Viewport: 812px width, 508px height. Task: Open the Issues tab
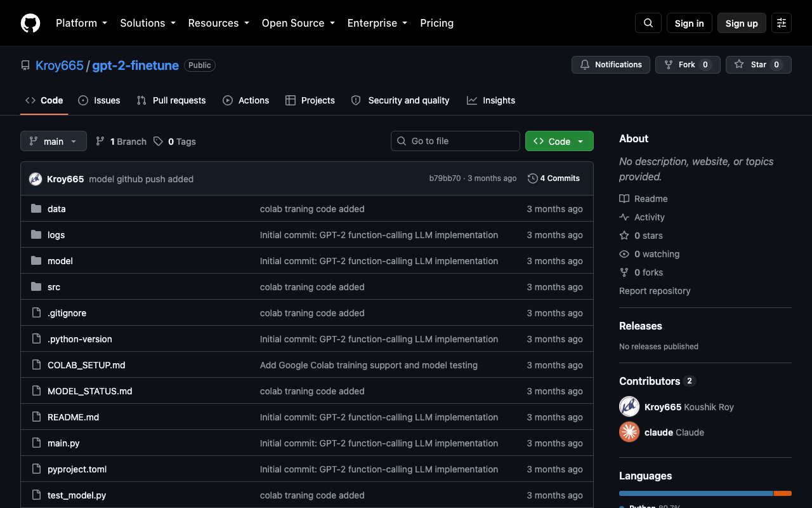(99, 100)
